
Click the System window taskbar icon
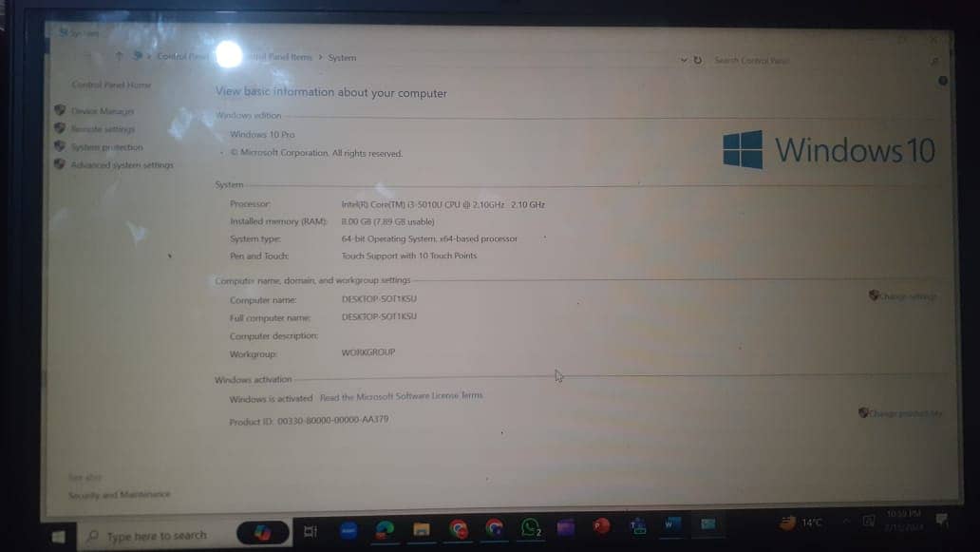pos(708,524)
